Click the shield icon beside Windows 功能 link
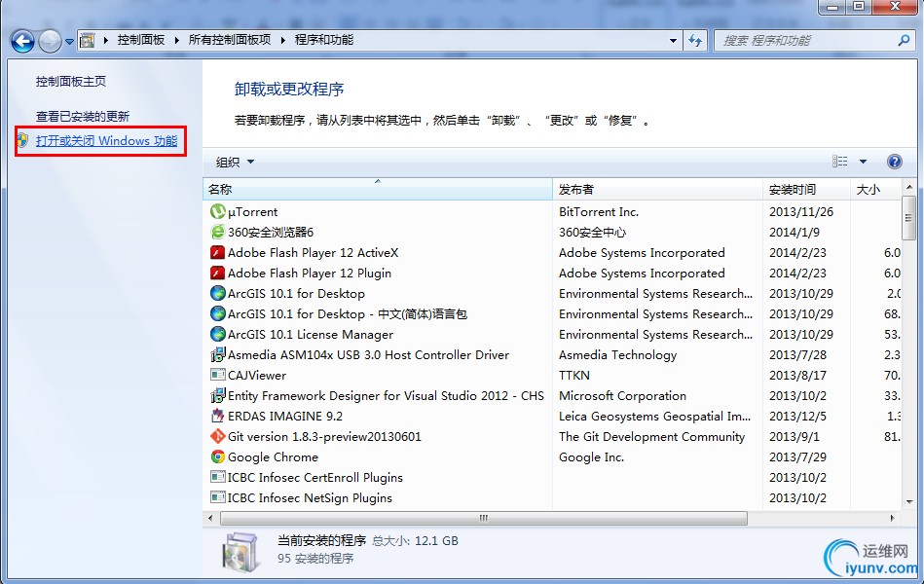924x584 pixels. pyautogui.click(x=23, y=140)
